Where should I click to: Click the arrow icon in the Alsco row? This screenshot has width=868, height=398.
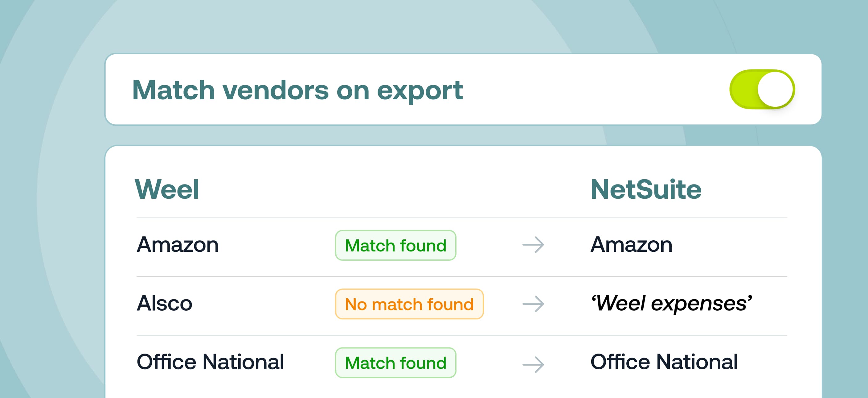tap(533, 304)
